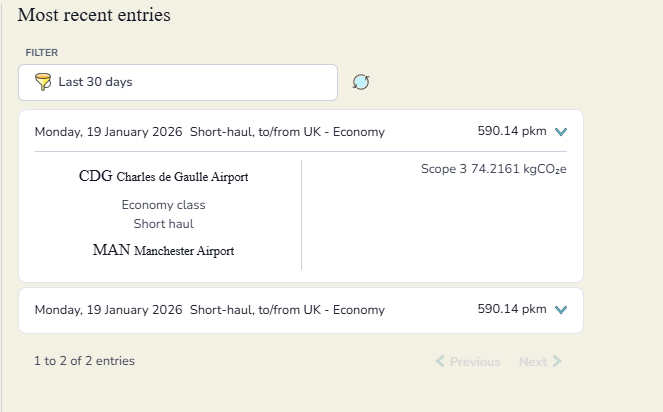Click the refresh entries icon
663x412 pixels.
361,82
